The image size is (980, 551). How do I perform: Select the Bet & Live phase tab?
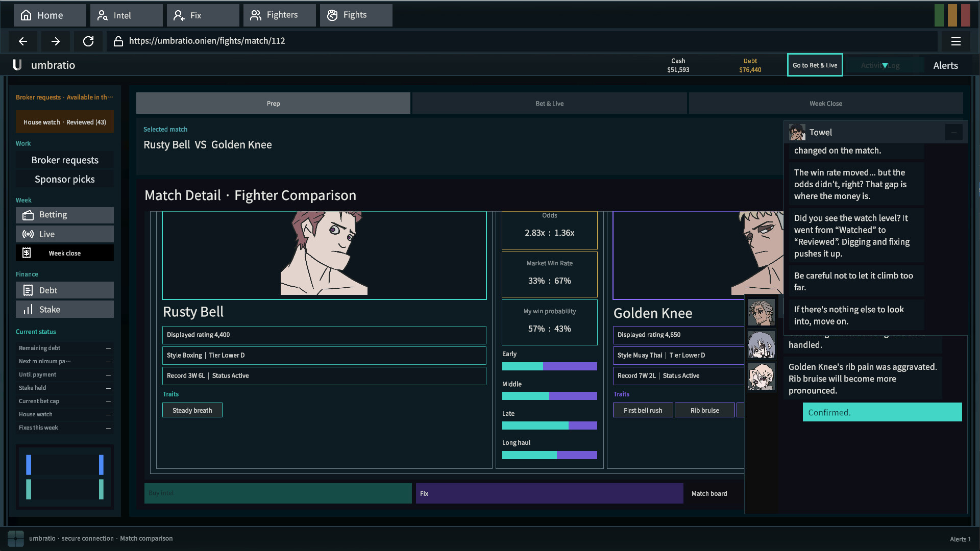(x=549, y=103)
